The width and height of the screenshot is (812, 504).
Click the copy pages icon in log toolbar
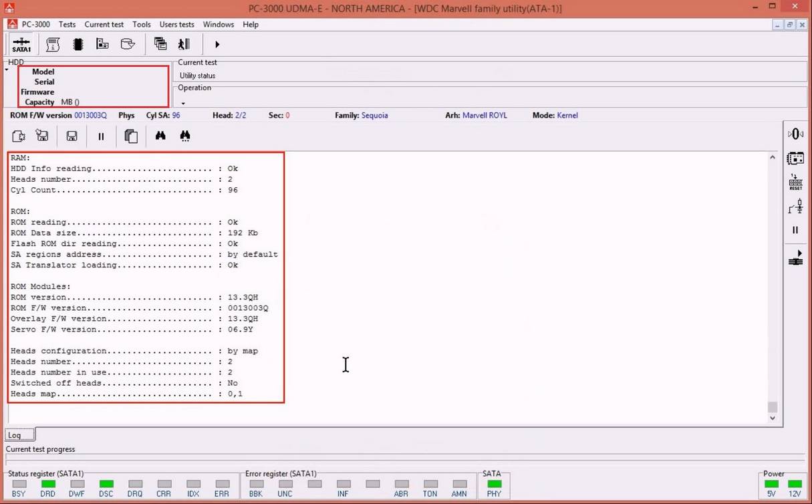tap(131, 136)
